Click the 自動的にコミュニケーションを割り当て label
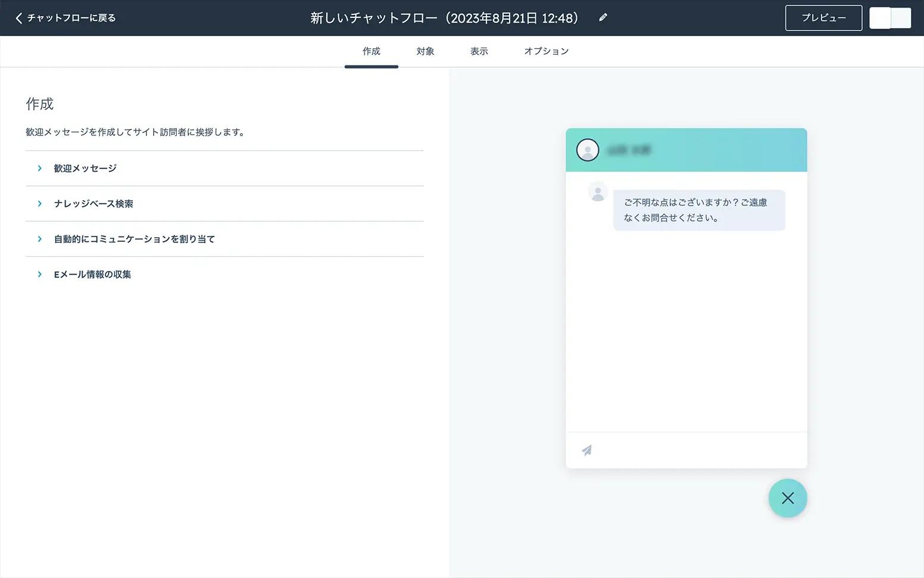The width and height of the screenshot is (924, 578). pyautogui.click(x=135, y=239)
